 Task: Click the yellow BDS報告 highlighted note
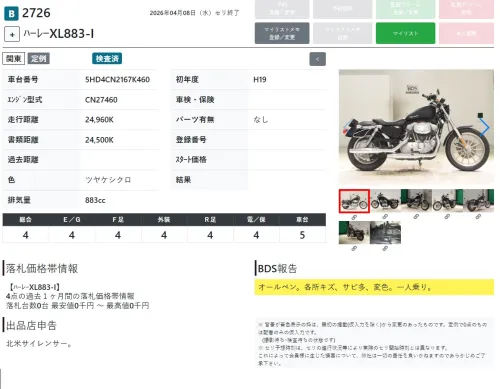(x=374, y=287)
